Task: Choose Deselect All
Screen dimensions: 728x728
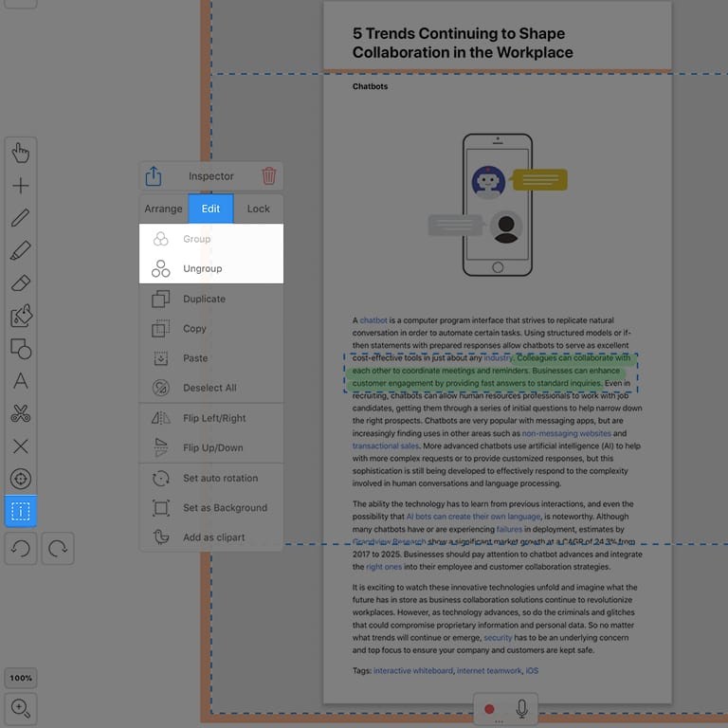Action: (211, 388)
